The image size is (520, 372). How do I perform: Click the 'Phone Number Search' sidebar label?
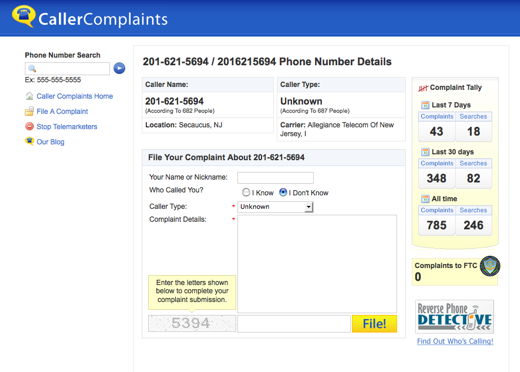[x=62, y=55]
